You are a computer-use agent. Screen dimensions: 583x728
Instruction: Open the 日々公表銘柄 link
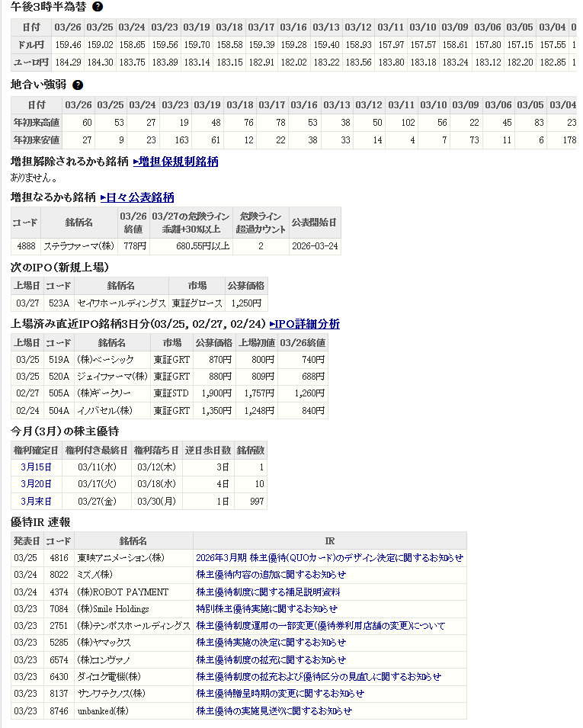point(137,197)
